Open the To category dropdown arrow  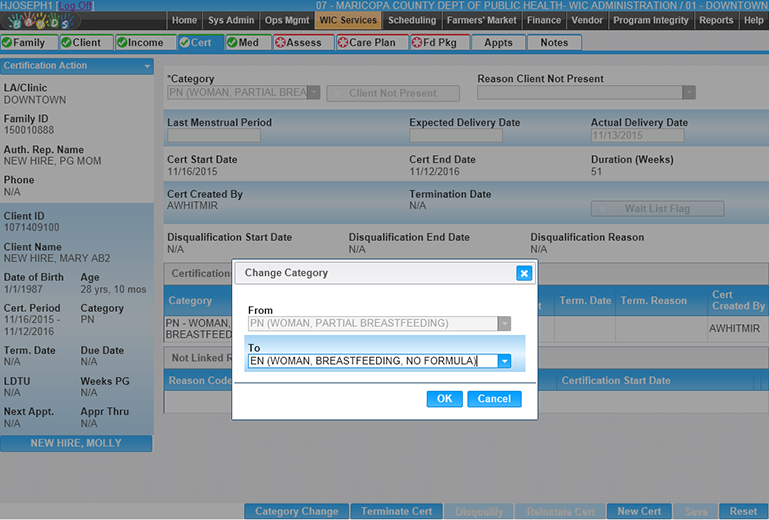504,361
